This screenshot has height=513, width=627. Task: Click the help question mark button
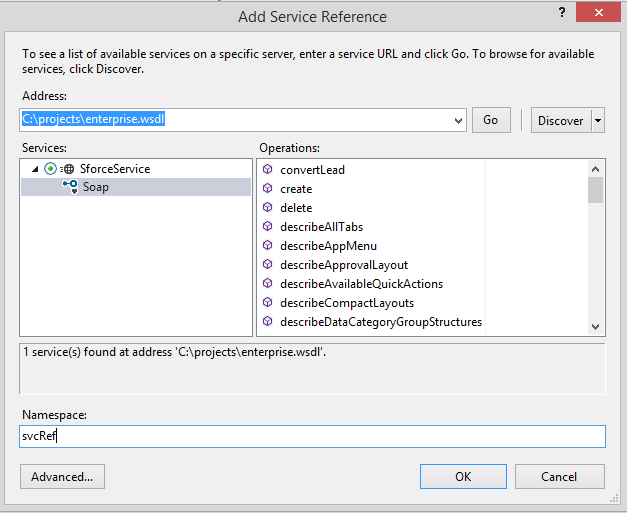[559, 12]
